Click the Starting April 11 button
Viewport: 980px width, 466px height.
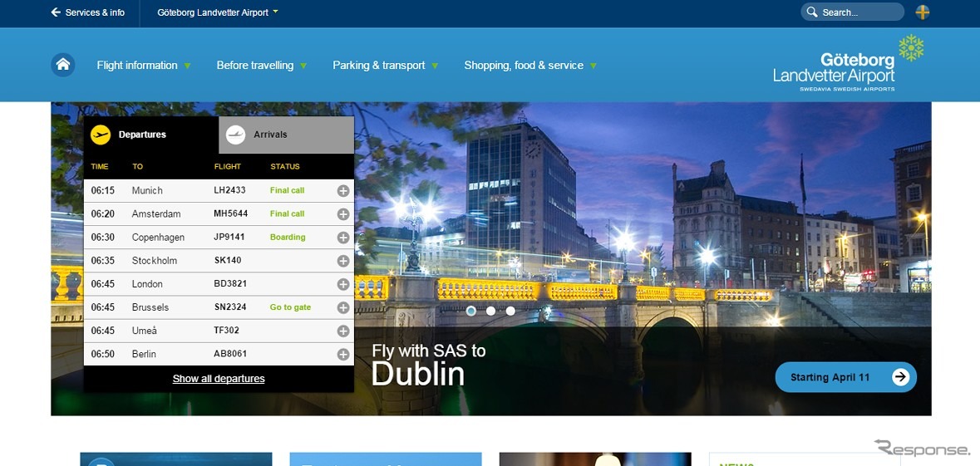point(845,376)
